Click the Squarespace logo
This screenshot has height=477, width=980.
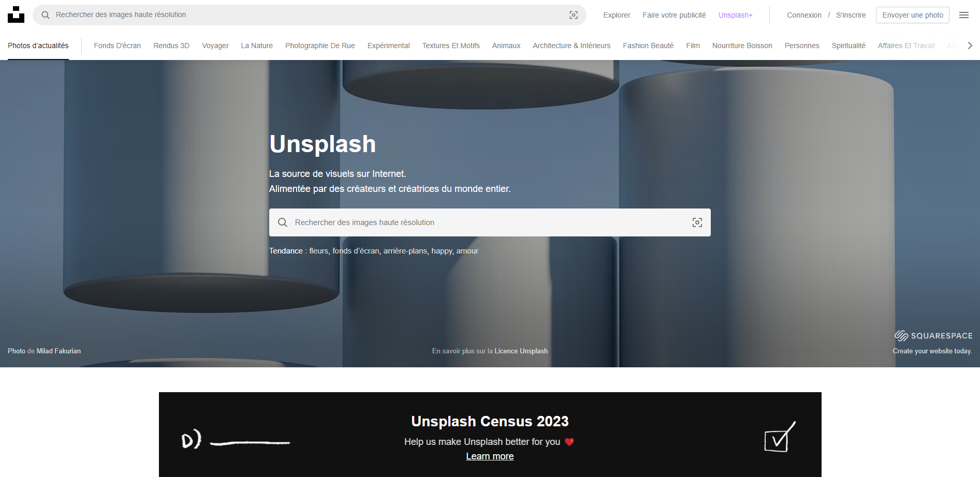click(x=933, y=336)
